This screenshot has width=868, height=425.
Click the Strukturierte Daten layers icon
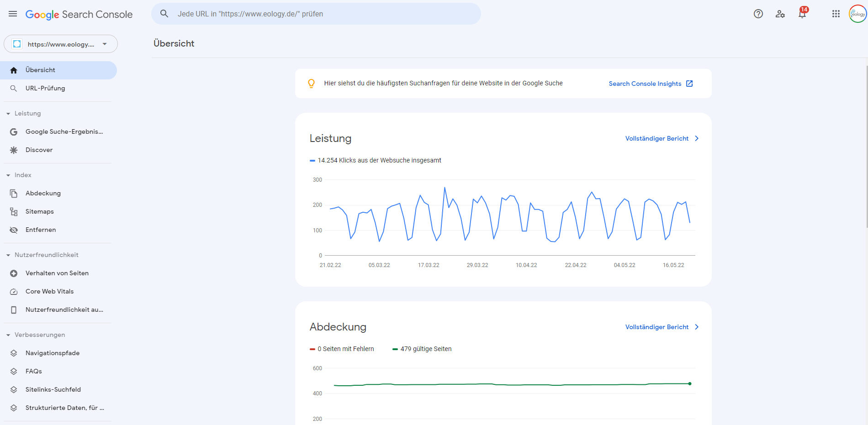pyautogui.click(x=14, y=408)
